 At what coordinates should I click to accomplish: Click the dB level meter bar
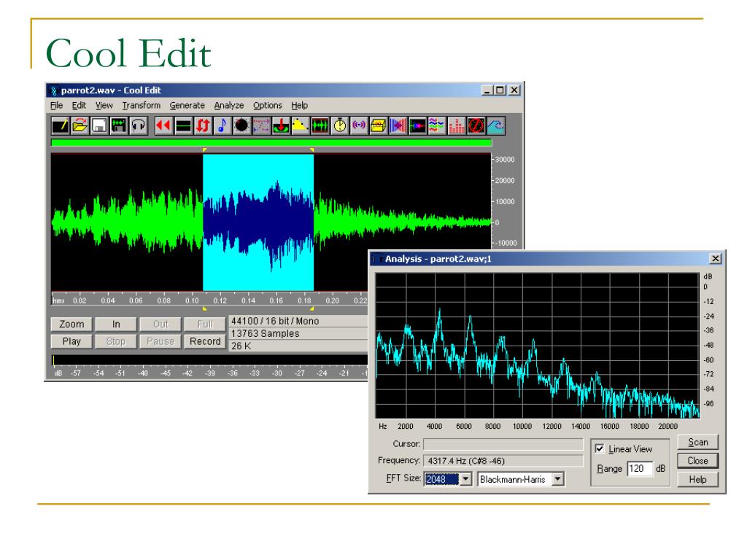209,360
